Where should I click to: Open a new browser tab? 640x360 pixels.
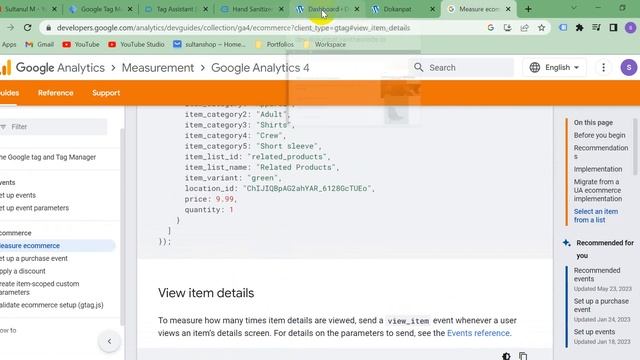click(x=528, y=9)
